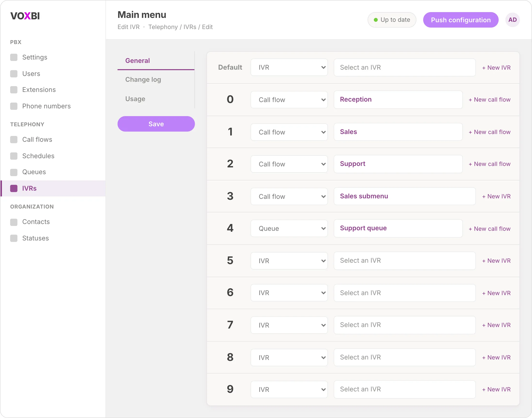Open the IVR dropdown for key 7
The width and height of the screenshot is (532, 418).
289,325
